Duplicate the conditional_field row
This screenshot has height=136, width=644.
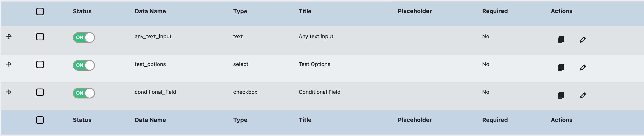561,95
